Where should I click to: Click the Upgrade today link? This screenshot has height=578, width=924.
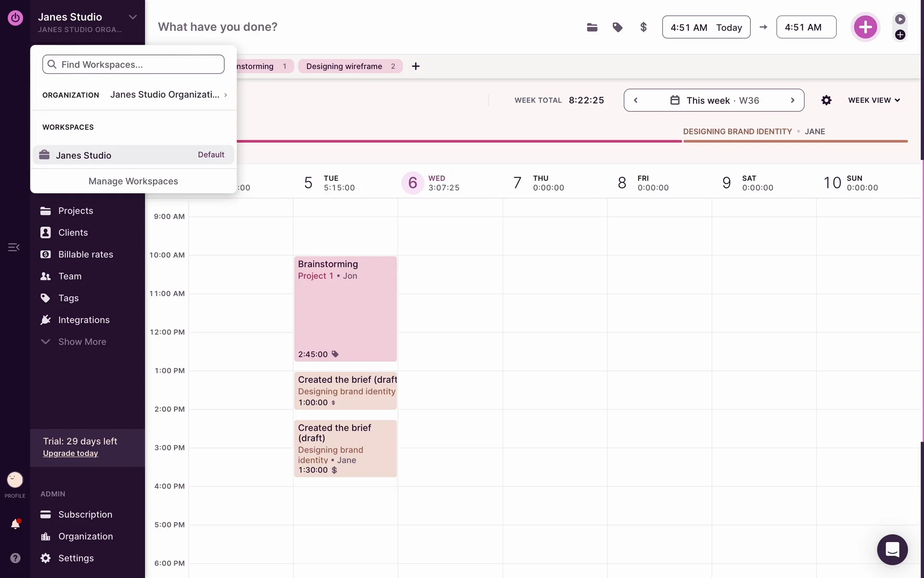click(x=70, y=453)
